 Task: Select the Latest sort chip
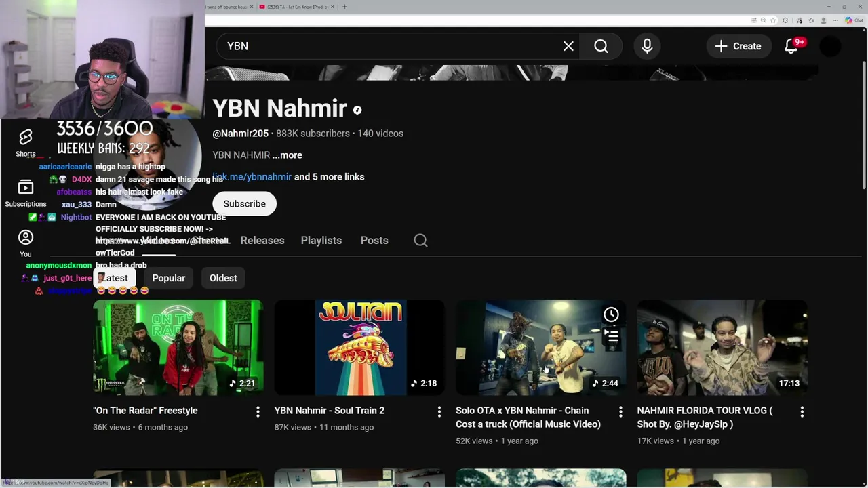115,278
